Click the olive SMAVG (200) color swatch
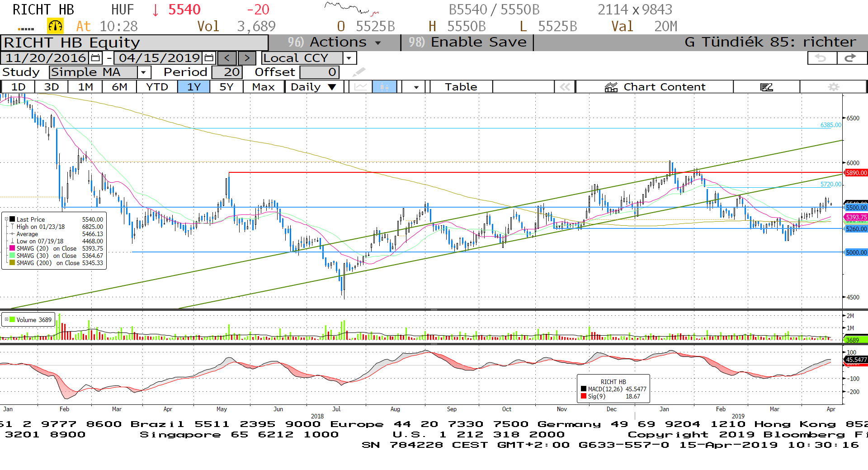The width and height of the screenshot is (868, 470). (x=13, y=263)
